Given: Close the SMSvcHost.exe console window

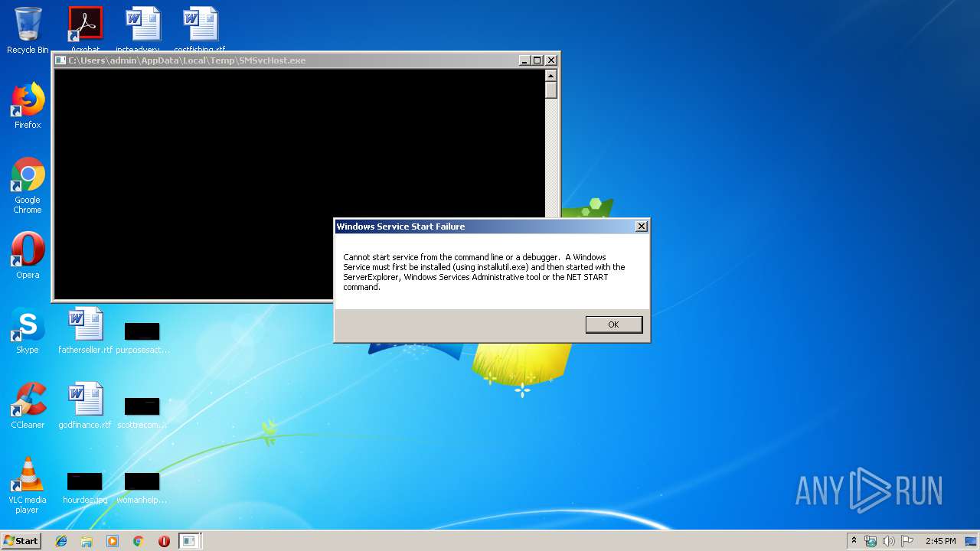Looking at the screenshot, I should click(x=551, y=60).
